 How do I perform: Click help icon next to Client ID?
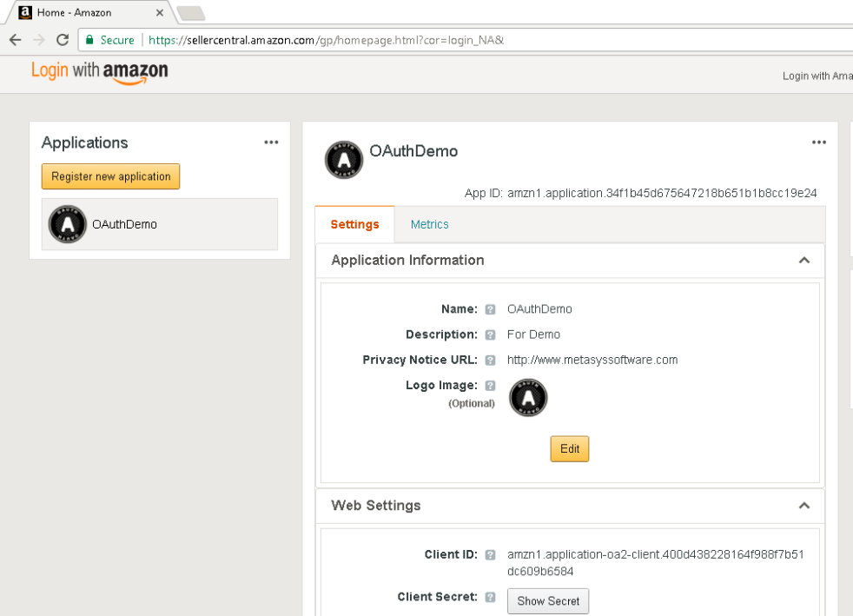tap(490, 554)
